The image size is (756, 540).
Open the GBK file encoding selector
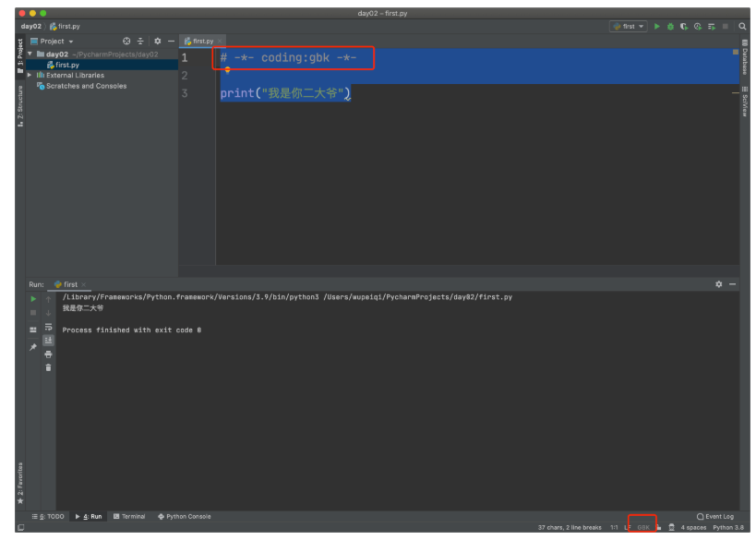pos(643,527)
